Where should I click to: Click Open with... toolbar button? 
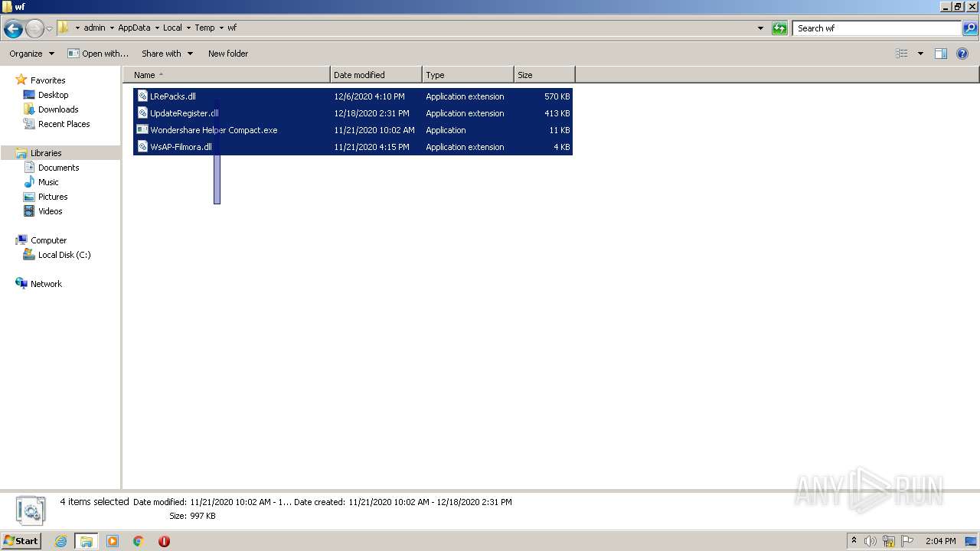pos(98,54)
